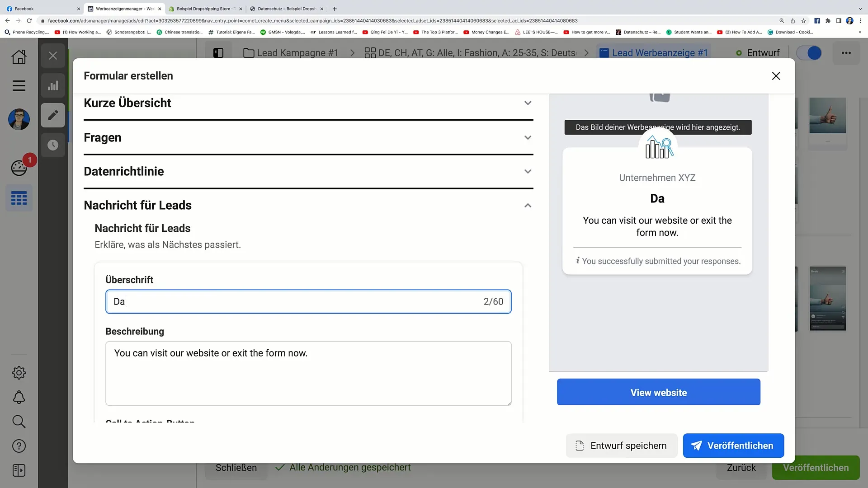Click Veröffentlichen in the form dialog
The image size is (868, 488).
pyautogui.click(x=733, y=446)
